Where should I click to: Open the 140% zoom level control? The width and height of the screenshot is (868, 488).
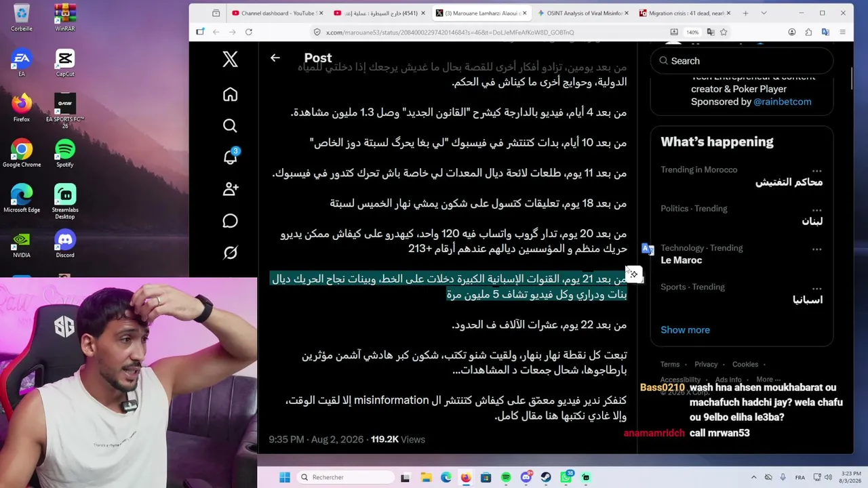[692, 32]
